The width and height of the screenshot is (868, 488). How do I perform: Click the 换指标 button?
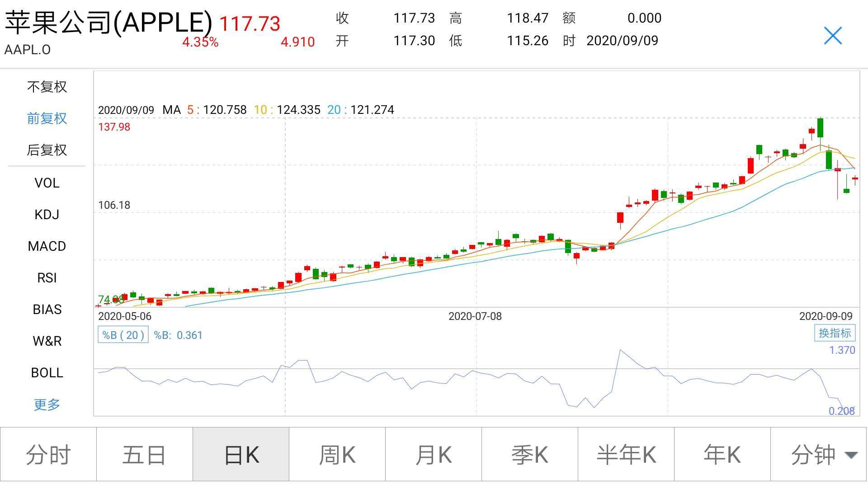[835, 333]
